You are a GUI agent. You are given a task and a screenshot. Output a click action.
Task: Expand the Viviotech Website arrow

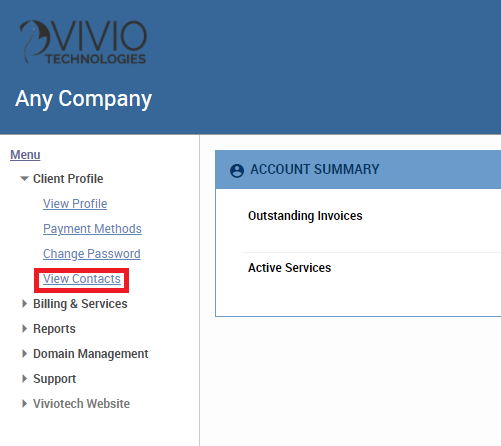[24, 404]
